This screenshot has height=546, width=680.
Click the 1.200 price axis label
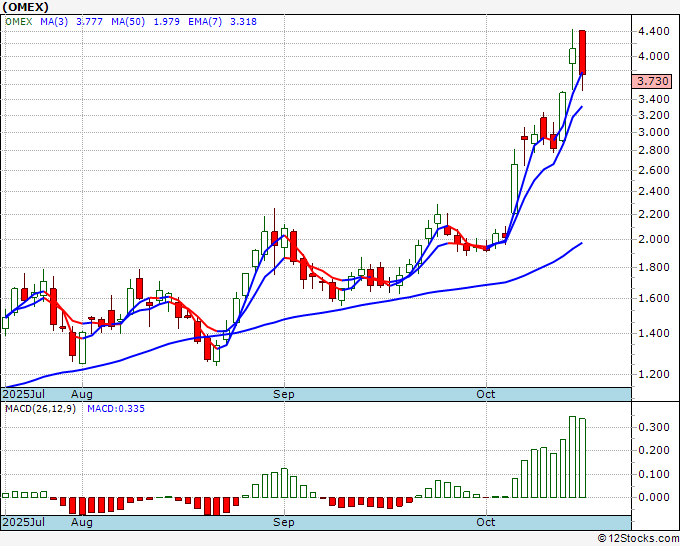[654, 374]
